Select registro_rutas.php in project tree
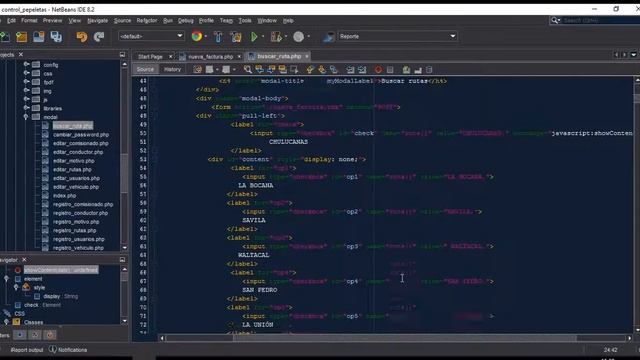The width and height of the screenshot is (640, 360). (75, 230)
